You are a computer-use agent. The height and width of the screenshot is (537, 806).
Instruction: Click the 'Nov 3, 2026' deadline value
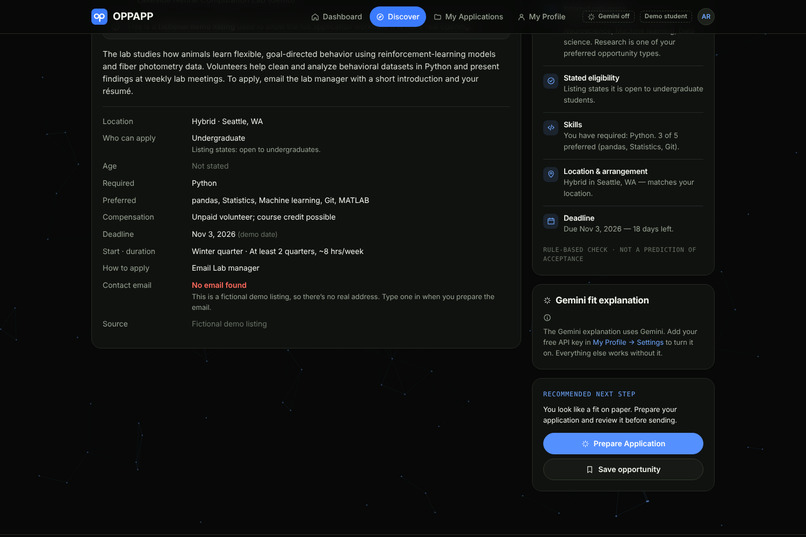tap(213, 234)
